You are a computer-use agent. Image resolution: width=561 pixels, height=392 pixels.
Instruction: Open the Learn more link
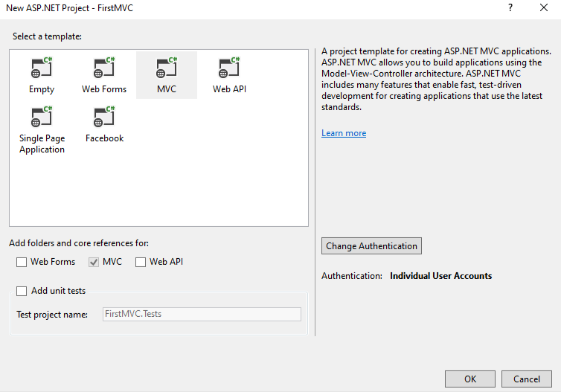[x=344, y=133]
